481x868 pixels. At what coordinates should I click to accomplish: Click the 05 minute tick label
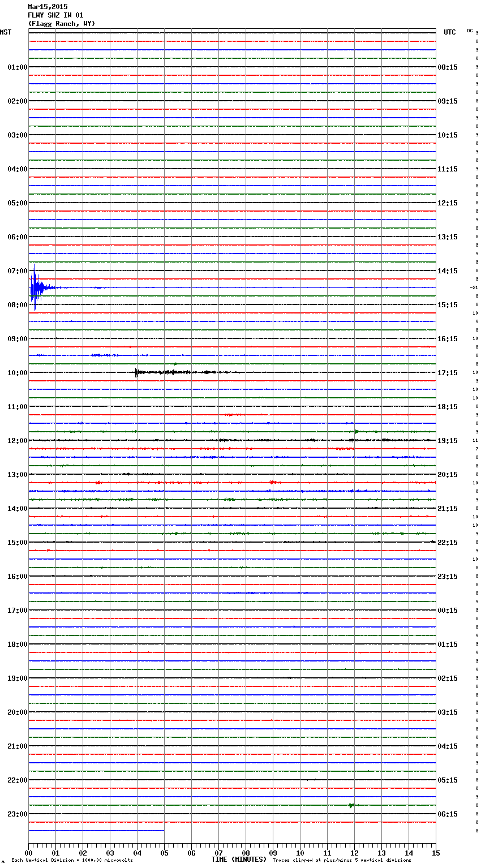pyautogui.click(x=164, y=853)
